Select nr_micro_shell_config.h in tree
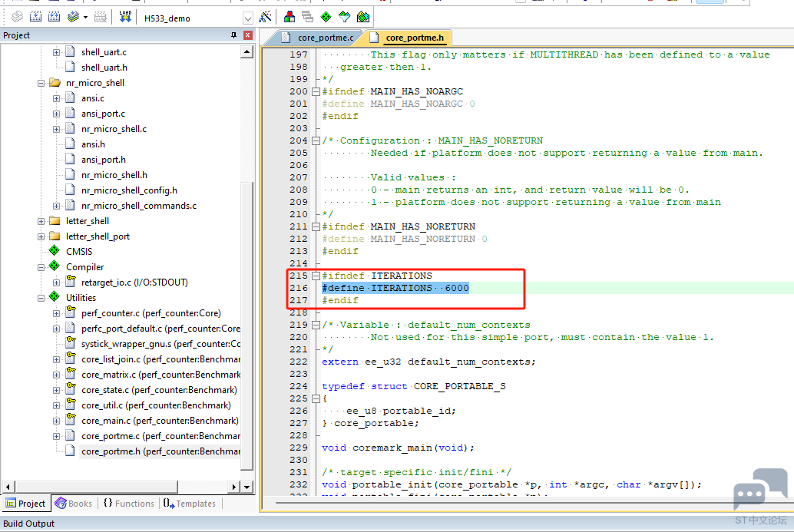Screen dimensions: 794x532 point(129,190)
